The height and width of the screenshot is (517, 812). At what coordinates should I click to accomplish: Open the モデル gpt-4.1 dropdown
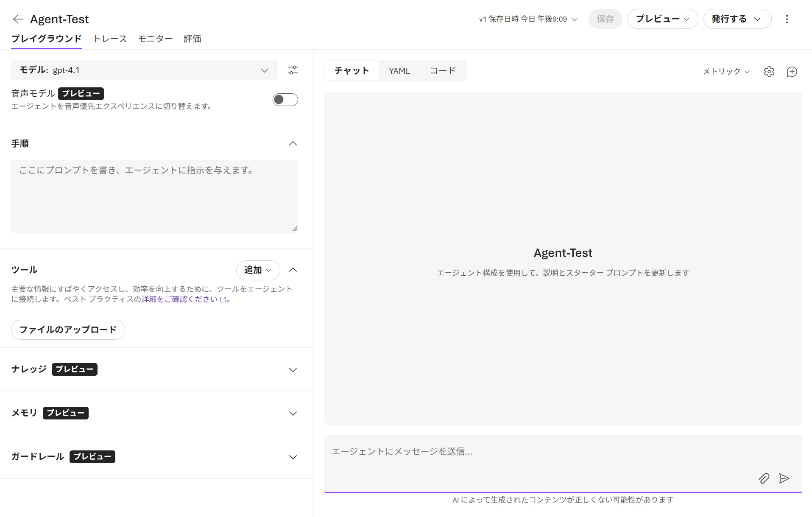point(144,70)
